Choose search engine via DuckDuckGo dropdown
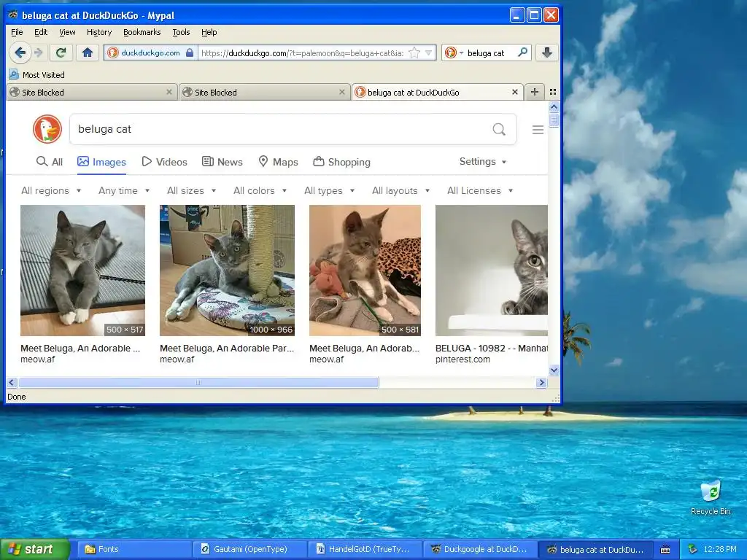The height and width of the screenshot is (560, 747). click(x=454, y=52)
